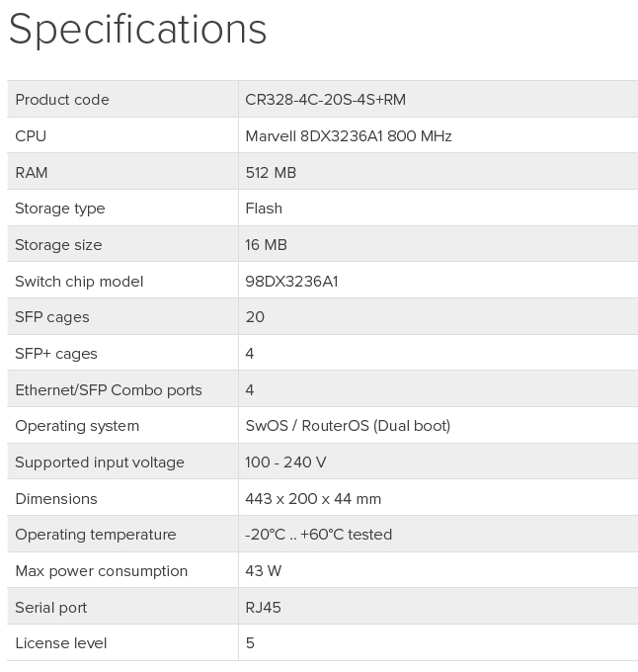Click the Specifications heading
Image resolution: width=638 pixels, height=672 pixels.
[137, 30]
